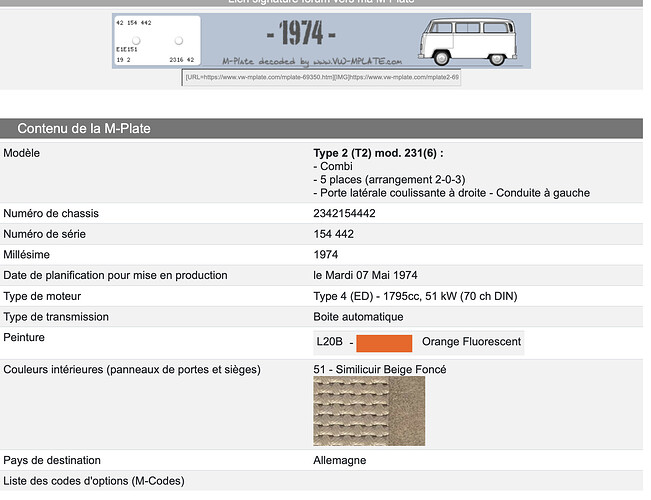
Task: Click 'Porte latérale coulissante à droite' line
Action: (x=452, y=193)
